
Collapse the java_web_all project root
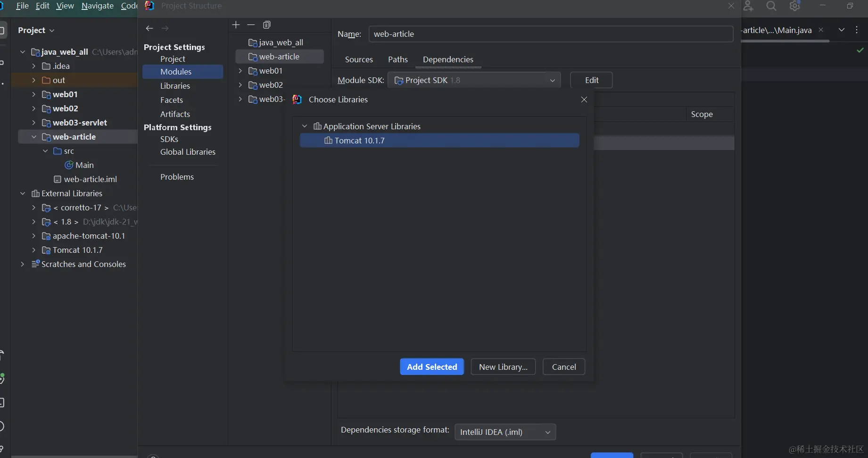23,52
